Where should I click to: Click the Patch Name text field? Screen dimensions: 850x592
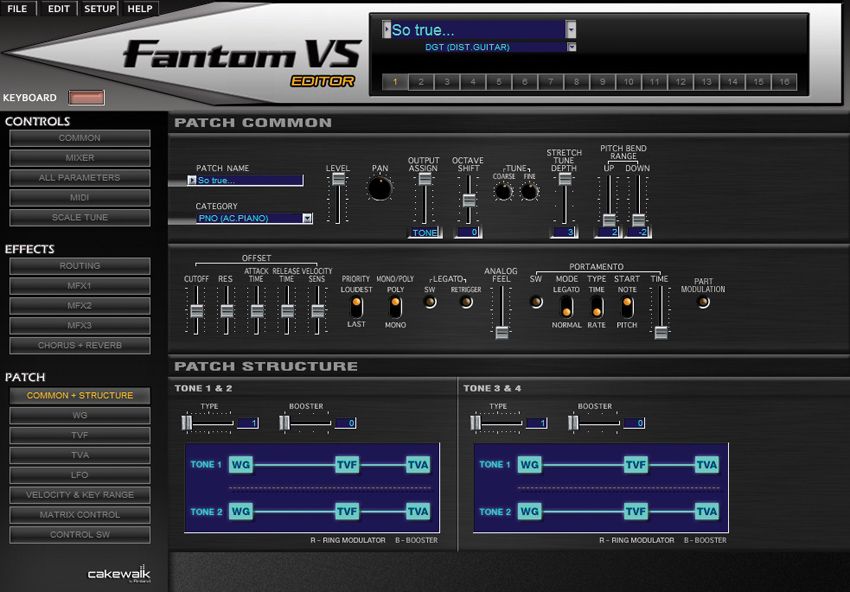(245, 180)
